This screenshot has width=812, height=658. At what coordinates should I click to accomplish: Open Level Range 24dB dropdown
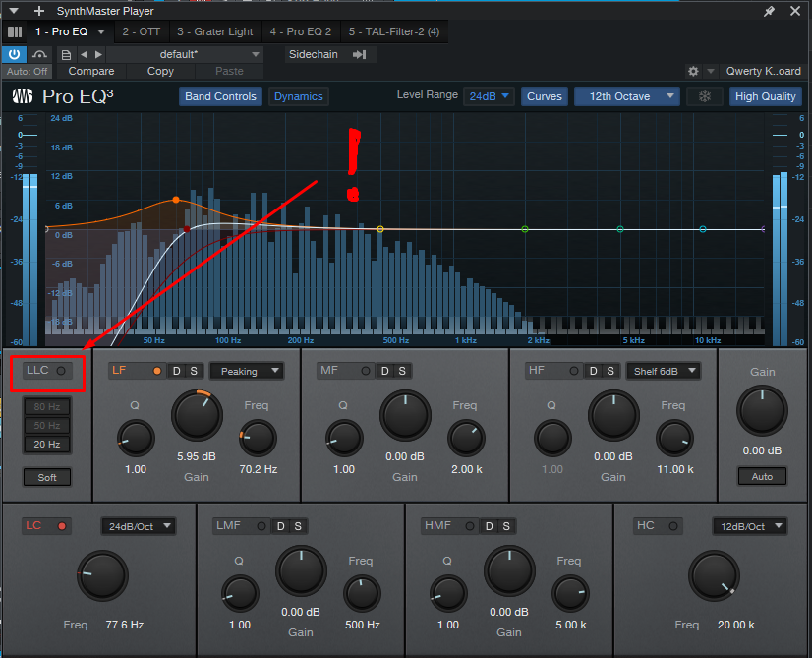[x=489, y=96]
